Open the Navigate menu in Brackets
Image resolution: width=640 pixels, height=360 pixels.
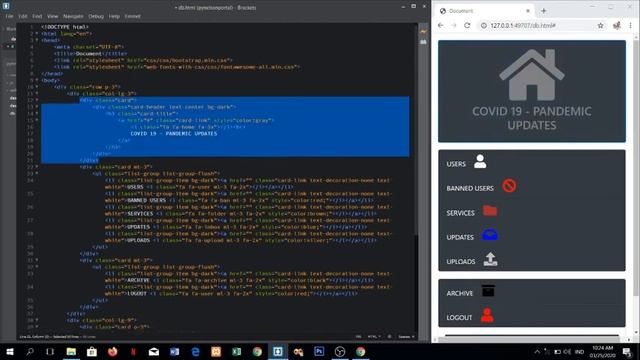click(x=73, y=16)
